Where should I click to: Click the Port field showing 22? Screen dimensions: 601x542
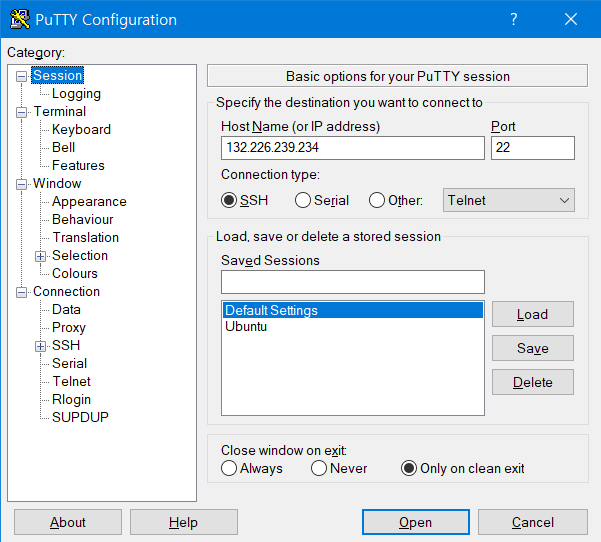tap(533, 148)
